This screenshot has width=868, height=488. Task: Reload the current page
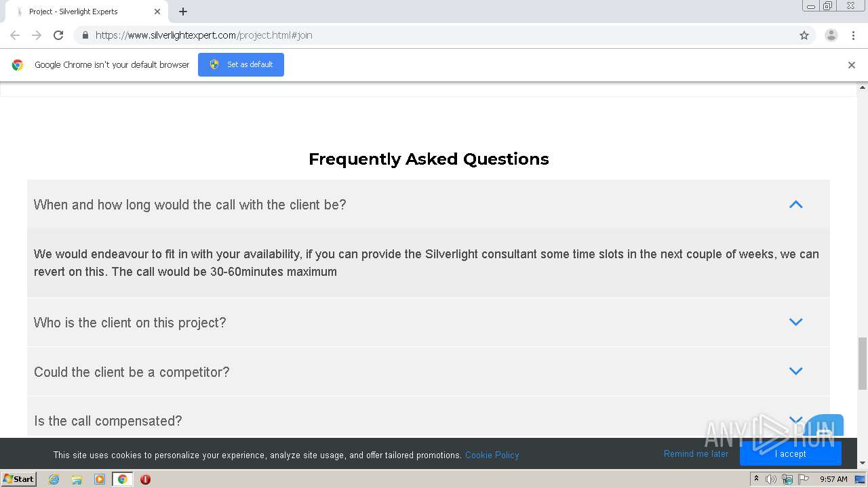58,35
